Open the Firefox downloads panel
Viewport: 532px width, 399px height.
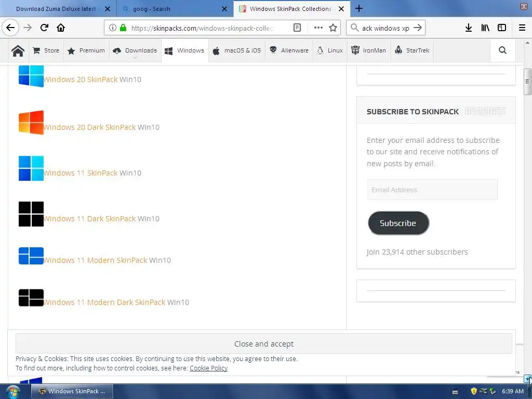pos(469,28)
